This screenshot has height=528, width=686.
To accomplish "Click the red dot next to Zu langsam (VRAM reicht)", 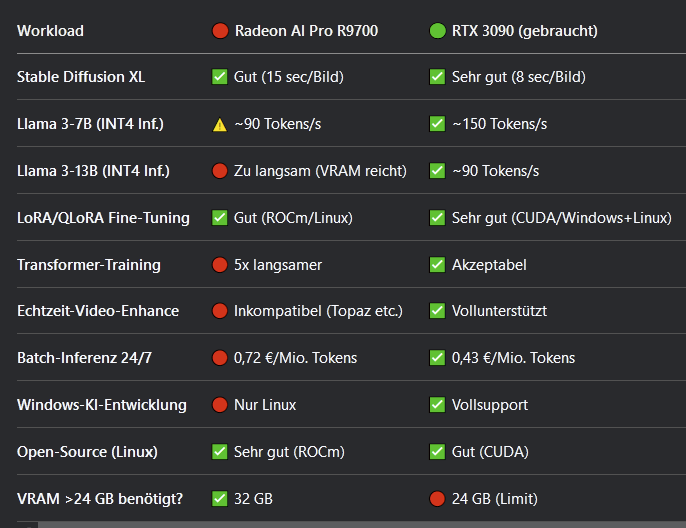I will coord(220,171).
